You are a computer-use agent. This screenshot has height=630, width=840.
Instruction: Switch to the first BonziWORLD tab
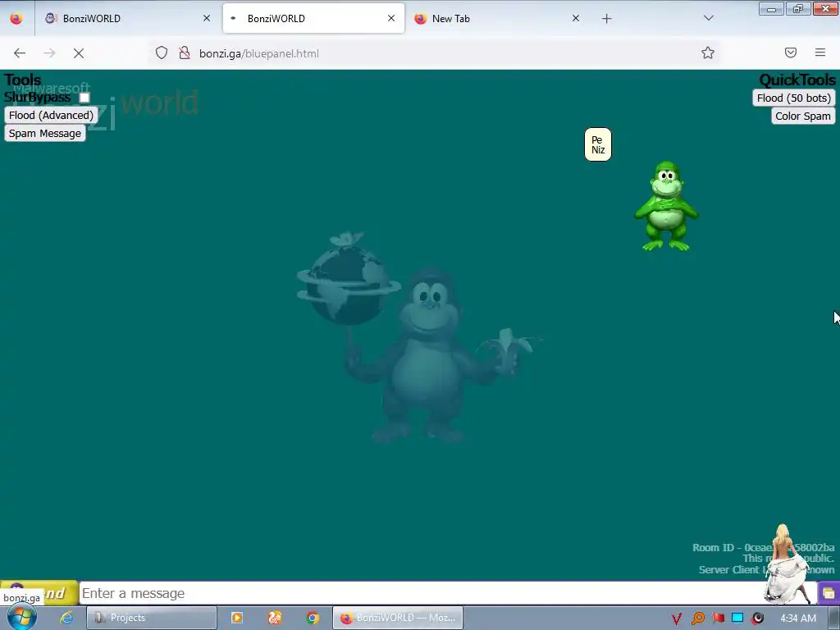tap(127, 18)
